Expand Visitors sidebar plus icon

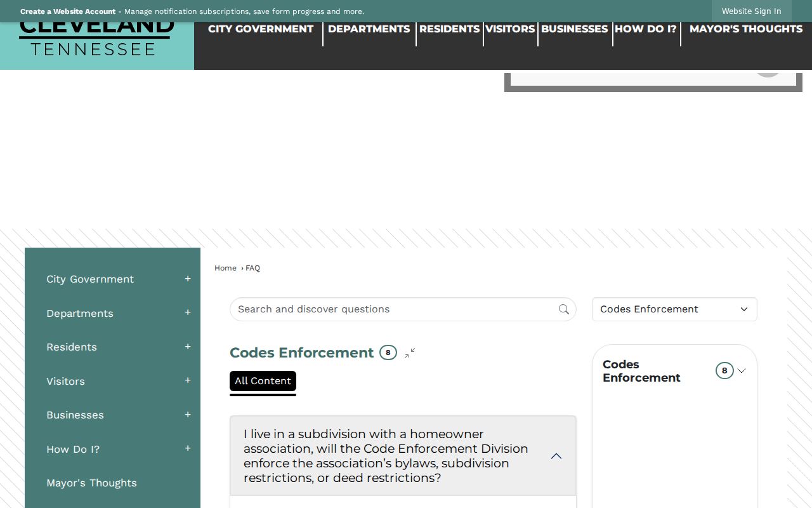click(x=188, y=381)
